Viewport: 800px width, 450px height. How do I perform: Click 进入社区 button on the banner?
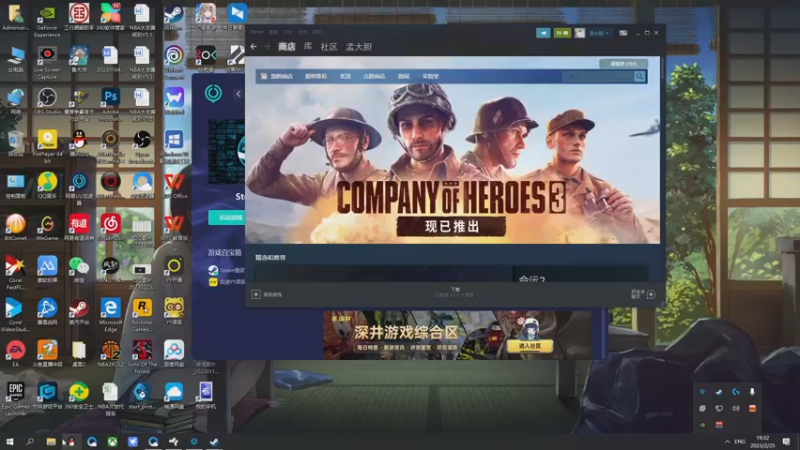pos(530,346)
